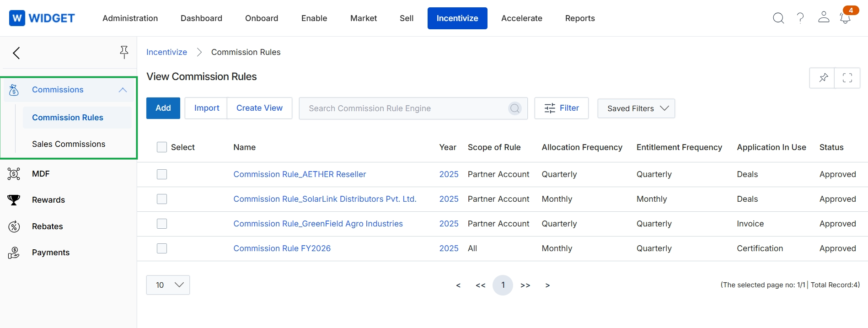Click the Rebates percent icon

(x=14, y=226)
